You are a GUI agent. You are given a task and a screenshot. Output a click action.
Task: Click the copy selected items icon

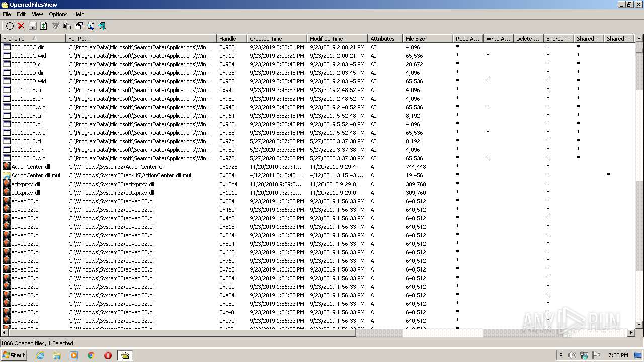pyautogui.click(x=67, y=26)
